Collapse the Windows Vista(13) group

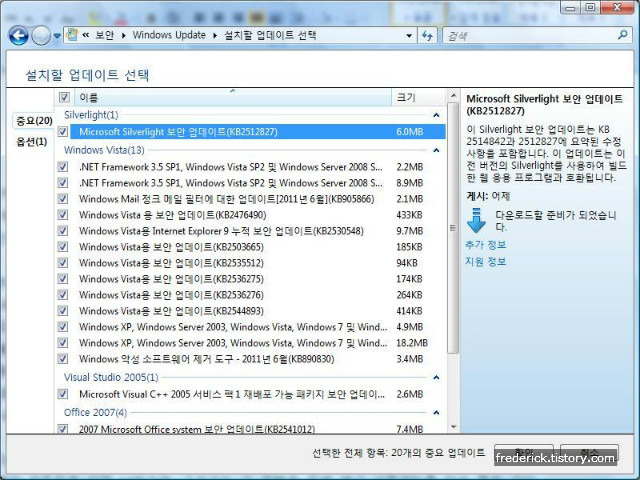pyautogui.click(x=436, y=151)
